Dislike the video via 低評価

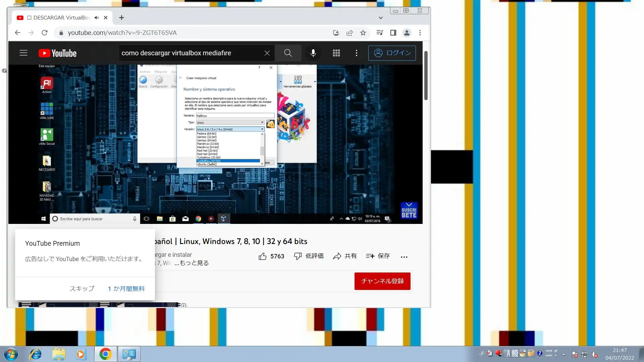tap(309, 256)
